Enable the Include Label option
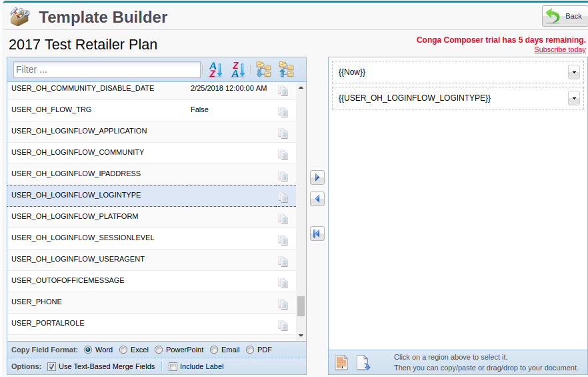The width and height of the screenshot is (588, 377). click(173, 366)
